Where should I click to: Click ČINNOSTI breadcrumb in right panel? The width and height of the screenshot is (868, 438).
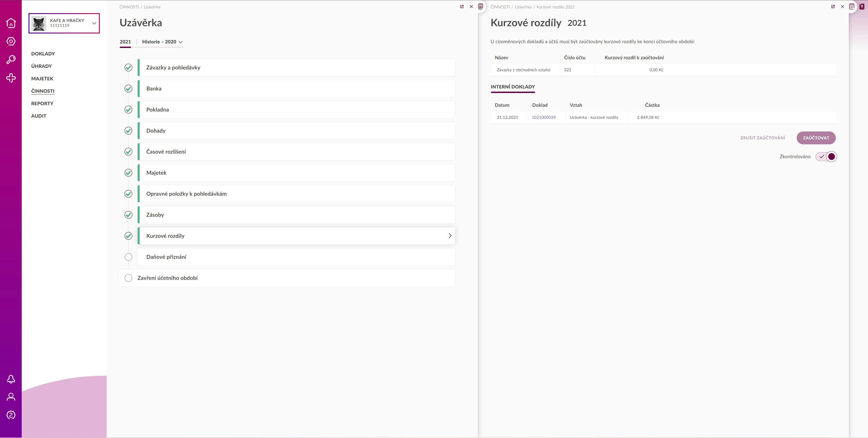coord(500,7)
